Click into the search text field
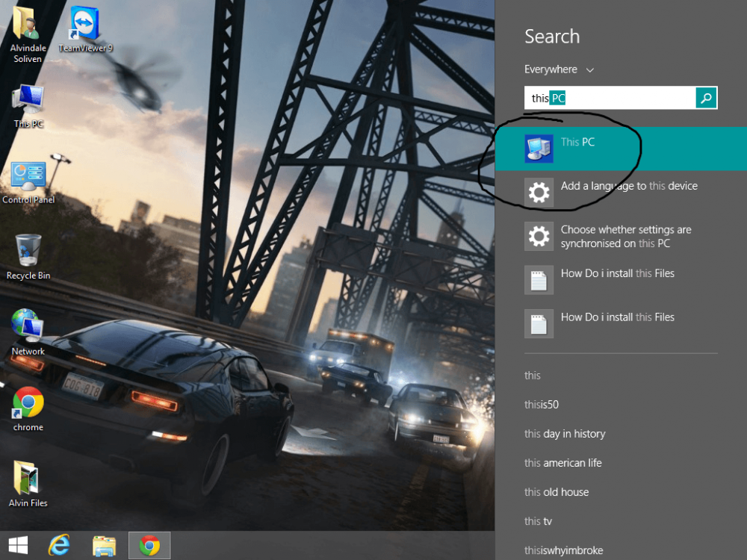This screenshot has height=560, width=747. pyautogui.click(x=610, y=98)
